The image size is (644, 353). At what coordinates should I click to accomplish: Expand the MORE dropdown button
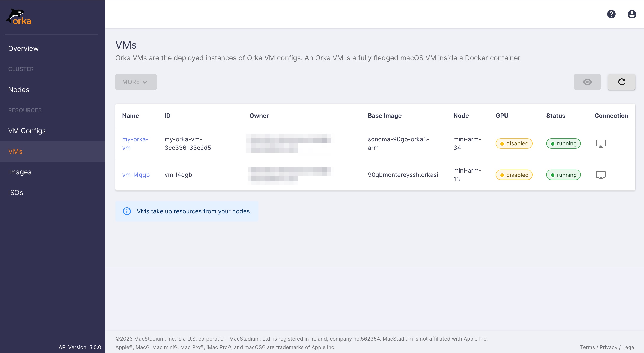pos(136,82)
